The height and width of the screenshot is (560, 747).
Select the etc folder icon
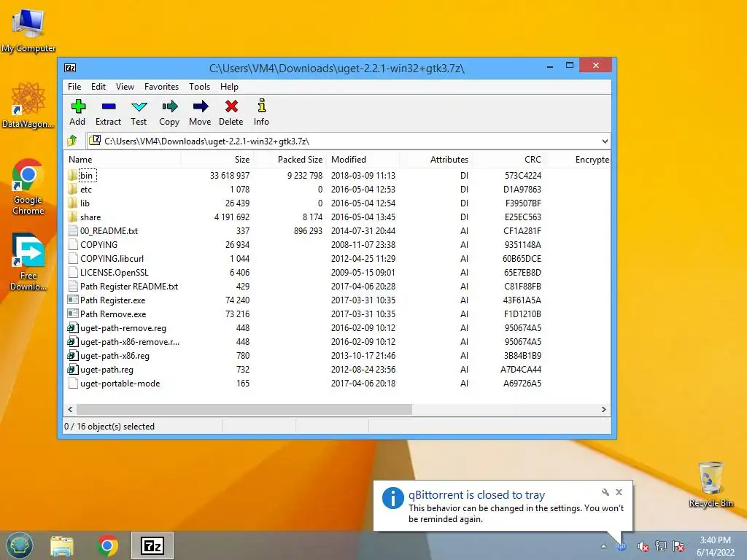[72, 189]
